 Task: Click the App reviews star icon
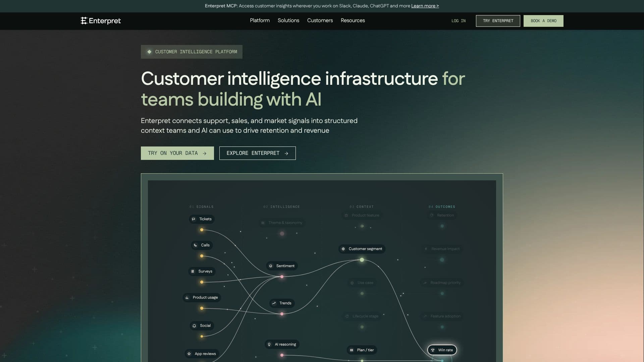point(189,354)
